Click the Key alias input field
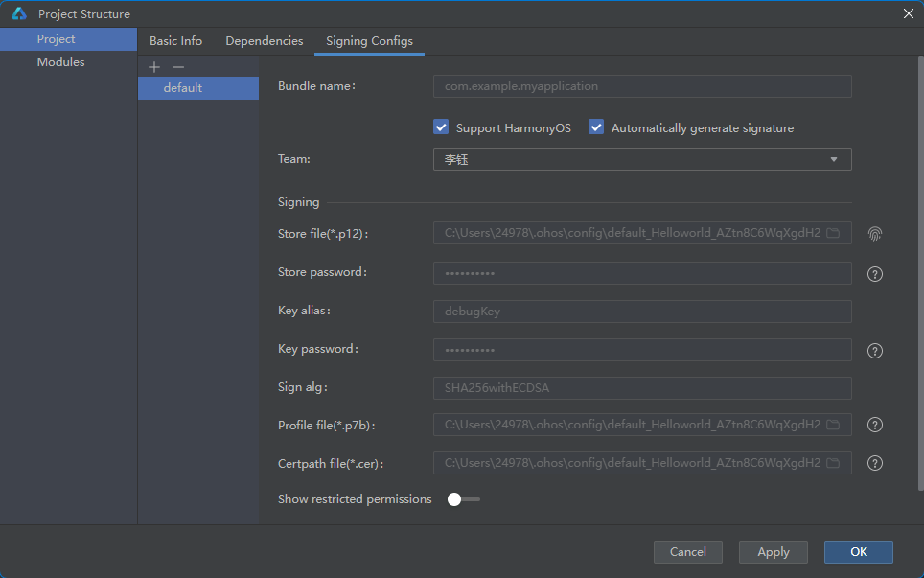 coord(642,312)
